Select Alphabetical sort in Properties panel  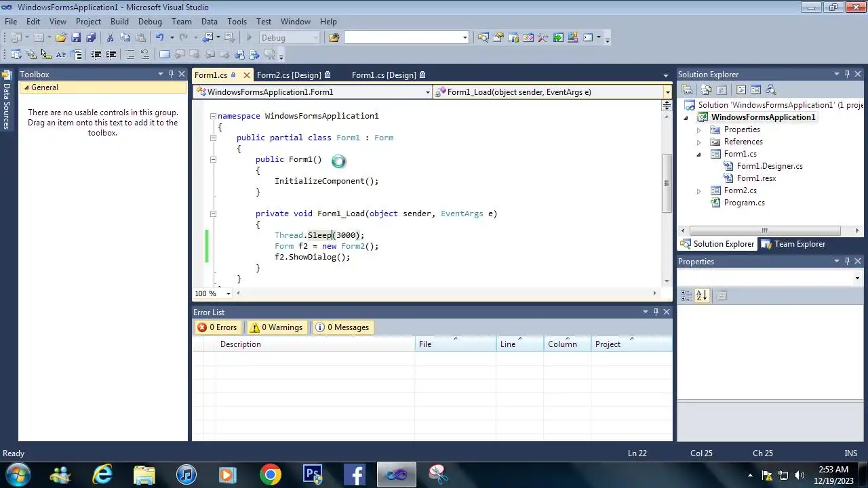(701, 296)
